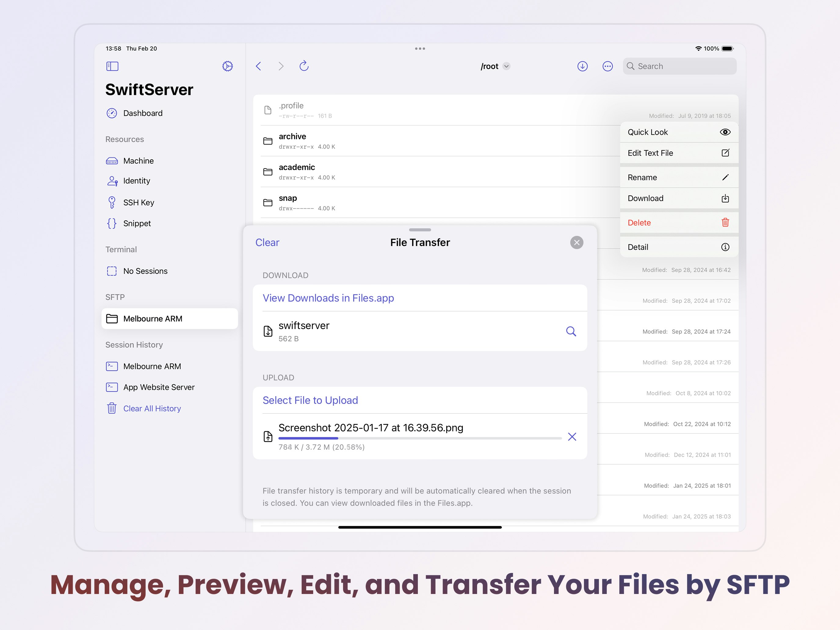Refresh the /root directory listing

[304, 66]
